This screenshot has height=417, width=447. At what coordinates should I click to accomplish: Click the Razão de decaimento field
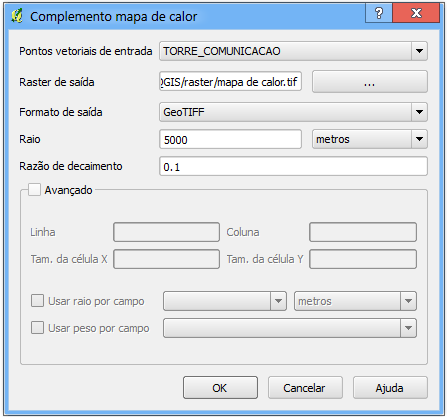point(293,166)
